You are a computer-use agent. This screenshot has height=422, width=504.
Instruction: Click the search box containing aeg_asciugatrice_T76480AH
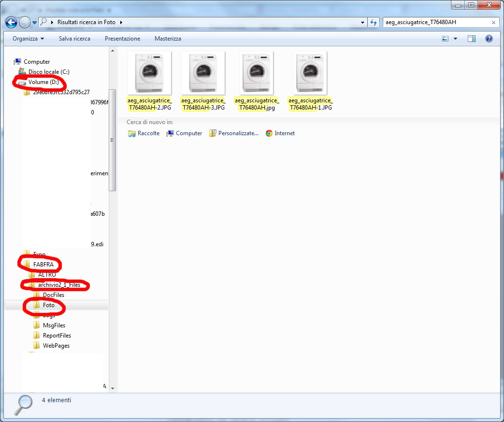point(436,22)
